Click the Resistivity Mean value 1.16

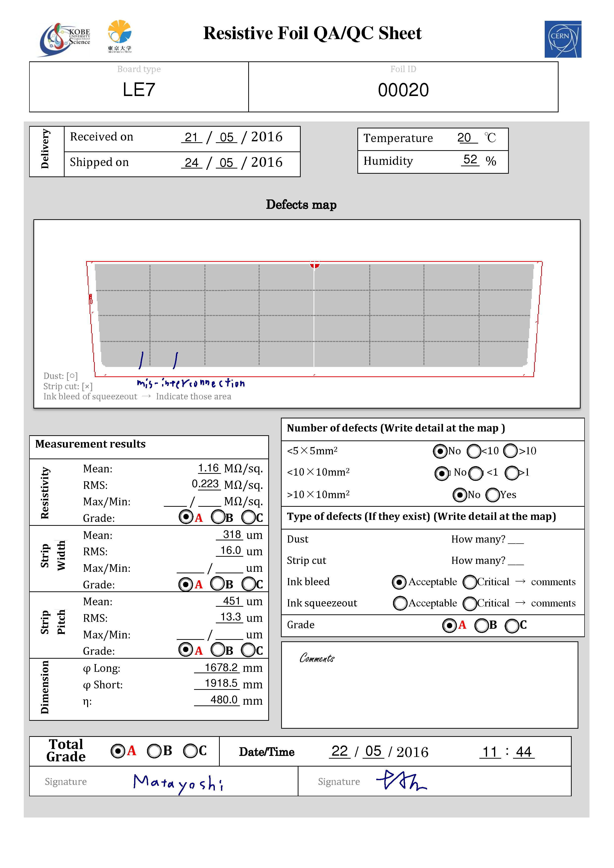click(x=209, y=468)
